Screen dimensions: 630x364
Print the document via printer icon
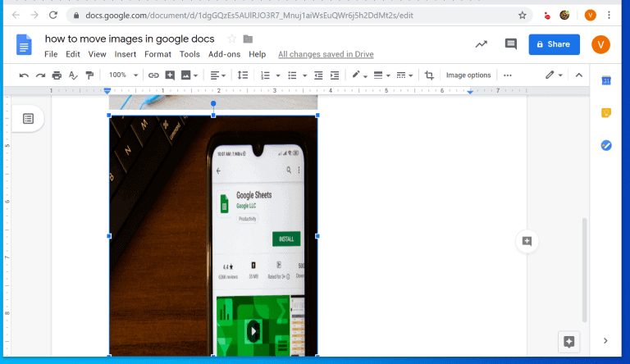click(57, 75)
